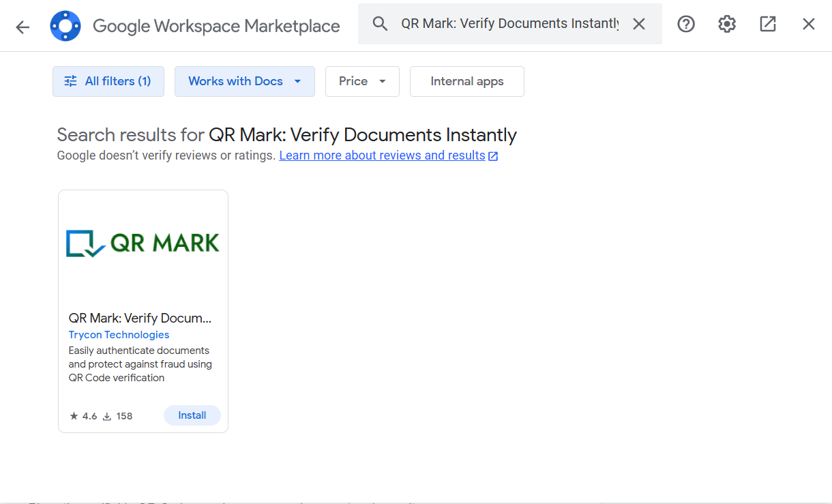The image size is (832, 504).
Task: Close the Marketplace dialog
Action: (x=809, y=24)
